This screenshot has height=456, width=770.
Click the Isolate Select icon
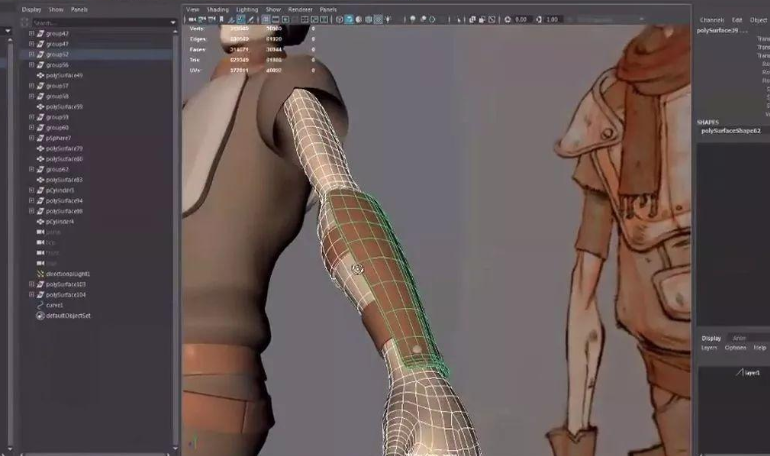click(x=459, y=20)
